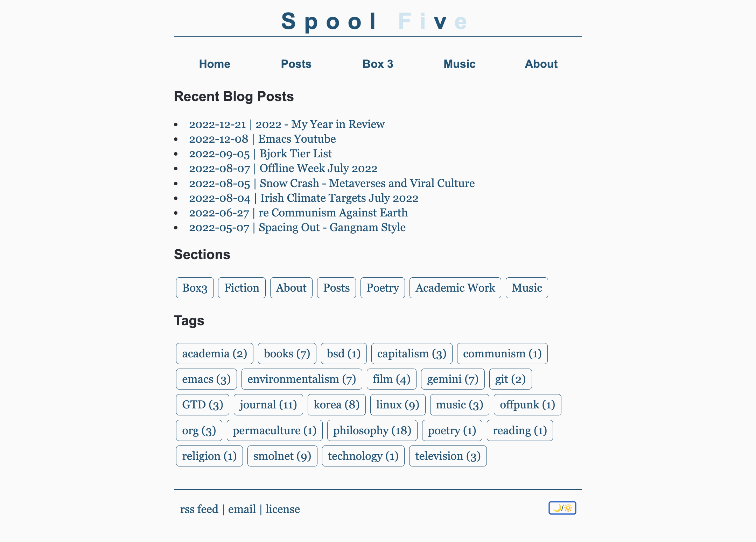
Task: Choose the smolnet (9) tag
Action: coord(282,456)
